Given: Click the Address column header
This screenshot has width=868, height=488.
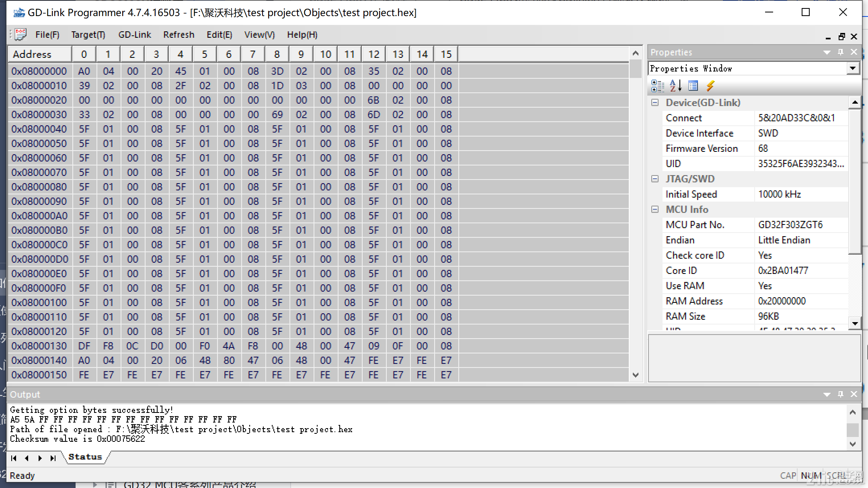Looking at the screenshot, I should (40, 54).
